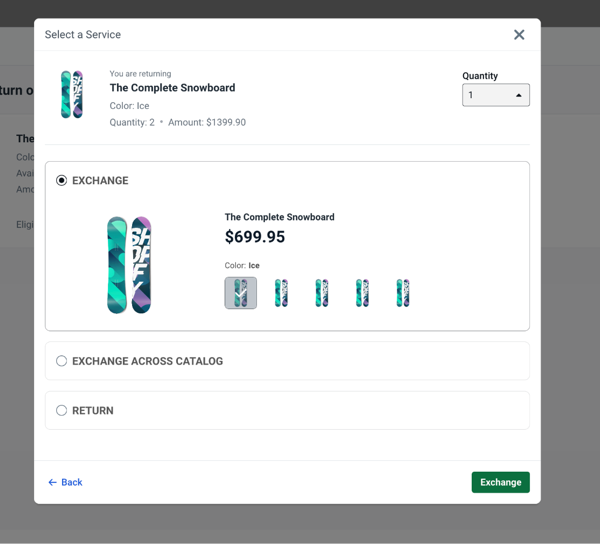Expand the RETURN section label
The image size is (600, 544).
(x=93, y=411)
